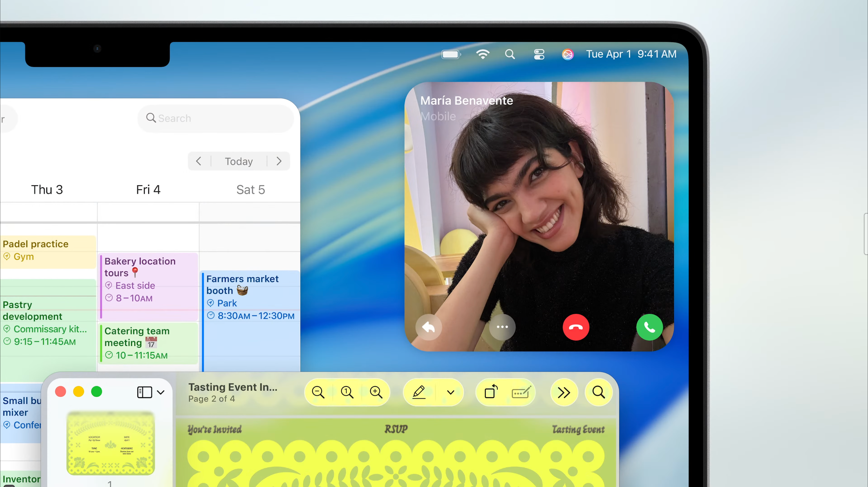
Task: Rotate the page in the Preview toolbar
Action: [491, 392]
